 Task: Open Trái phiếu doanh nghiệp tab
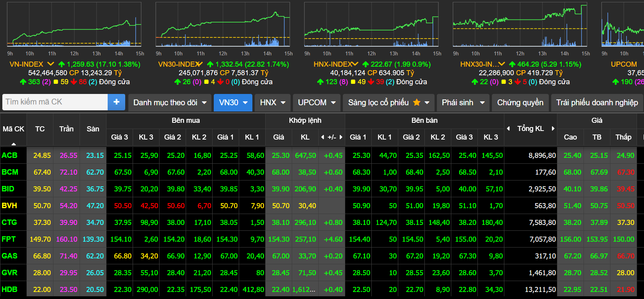click(x=597, y=103)
